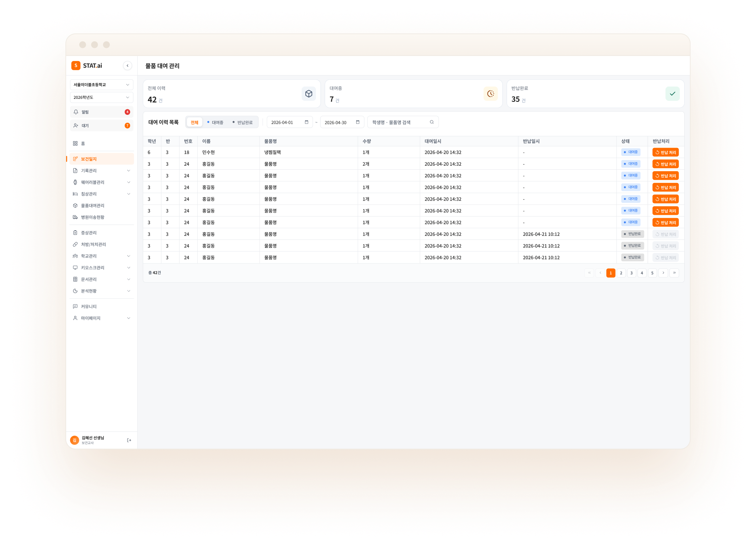Go to page 2 of results
The image size is (756, 547).
tap(621, 273)
